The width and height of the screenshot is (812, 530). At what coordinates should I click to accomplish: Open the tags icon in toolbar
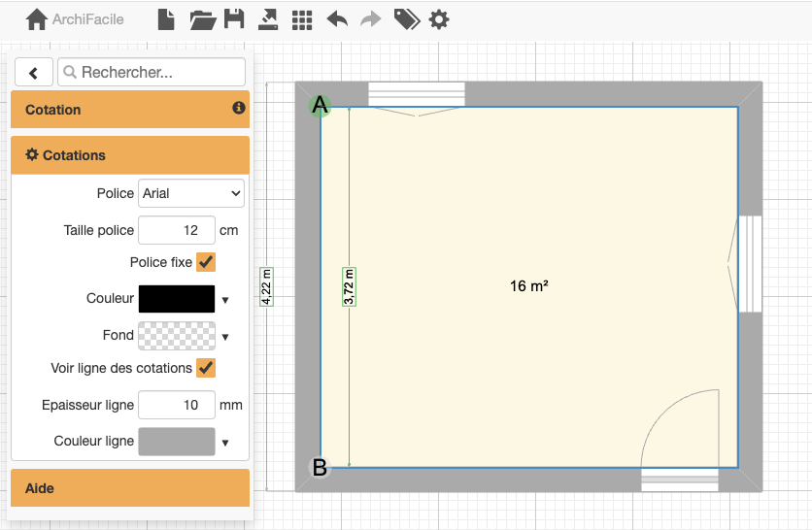tap(406, 19)
